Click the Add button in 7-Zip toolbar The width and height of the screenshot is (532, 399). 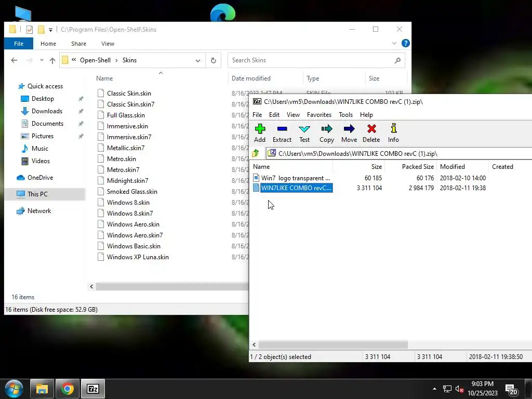(260, 133)
